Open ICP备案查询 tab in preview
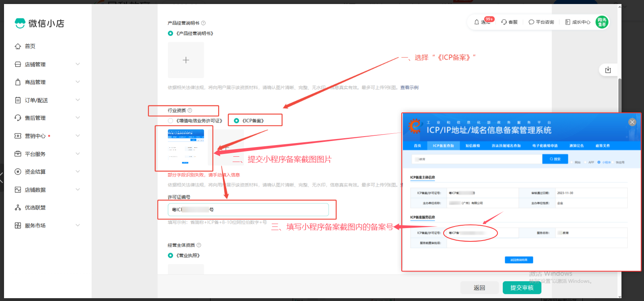The image size is (644, 301). tap(443, 146)
